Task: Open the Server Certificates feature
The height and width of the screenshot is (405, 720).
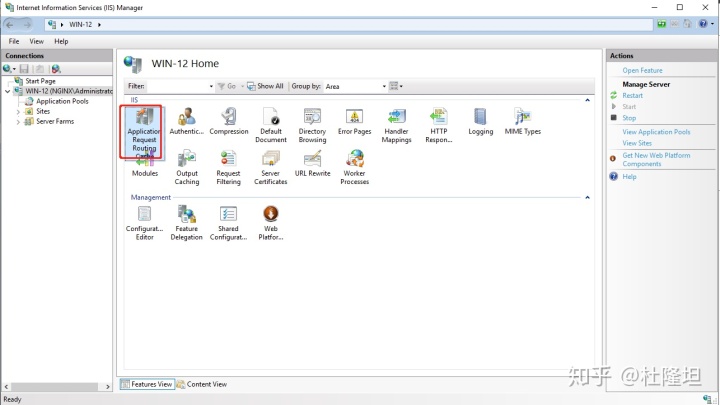Action: [270, 167]
